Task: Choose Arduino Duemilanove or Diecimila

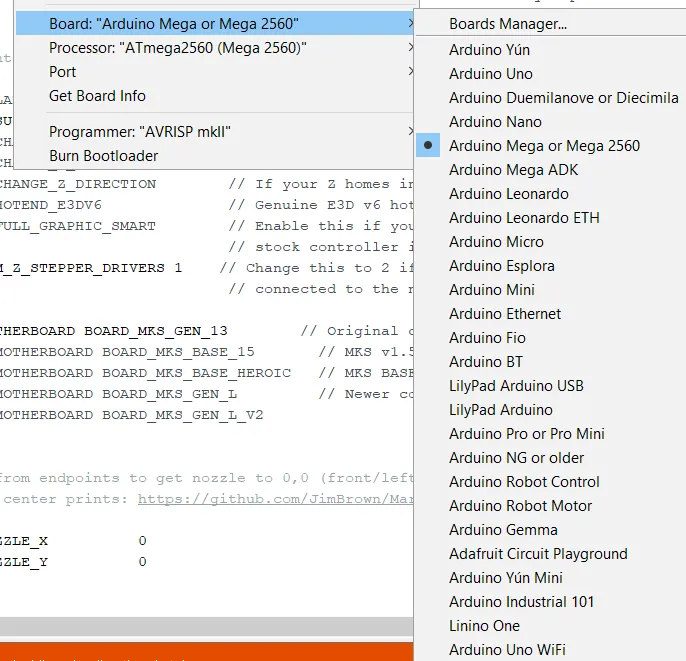Action: [x=563, y=98]
